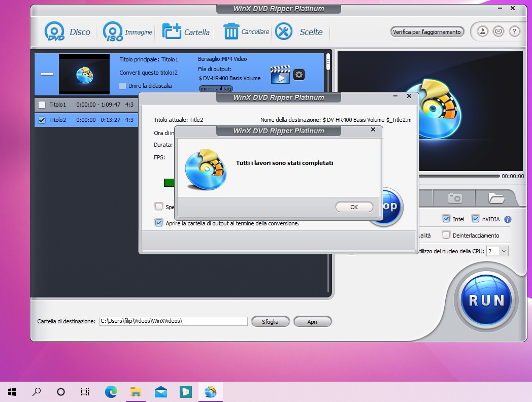Check the Titolo1 checkbox
The image size is (532, 402).
[42, 105]
